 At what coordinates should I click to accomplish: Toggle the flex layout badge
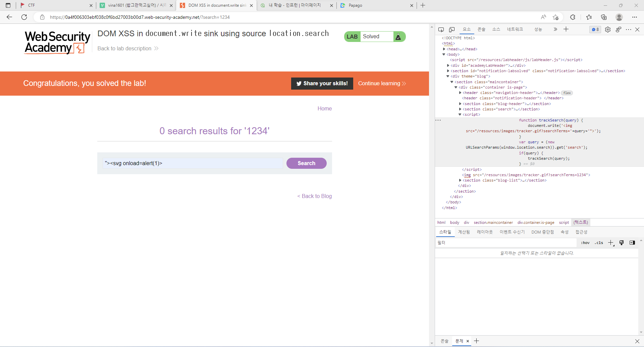pos(567,93)
